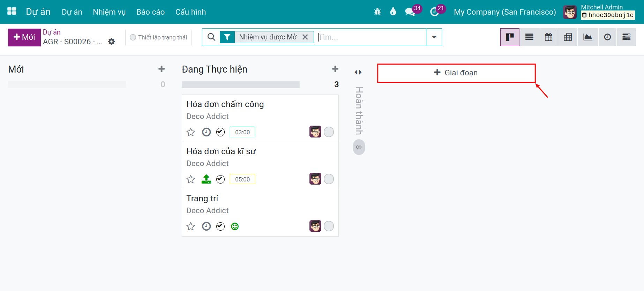Expand the folded Hoàn thành column
Image resolution: width=644 pixels, height=291 pixels.
click(358, 72)
